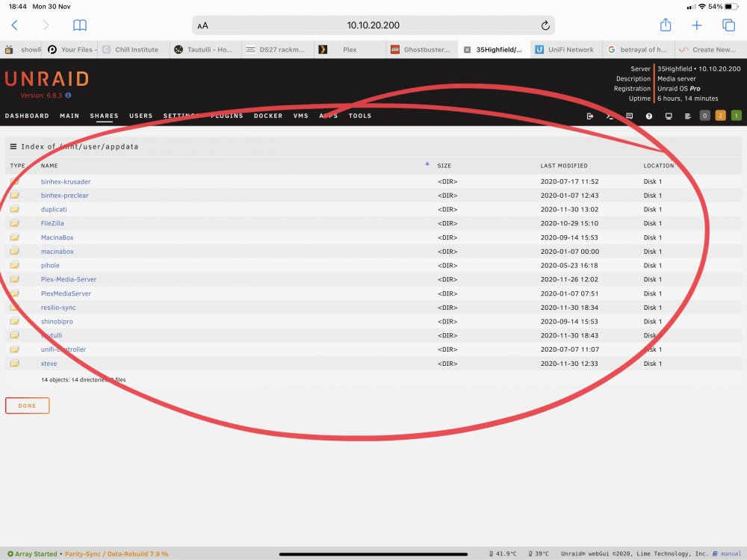The height and width of the screenshot is (560, 747).
Task: Open the Docker menu
Action: click(268, 116)
